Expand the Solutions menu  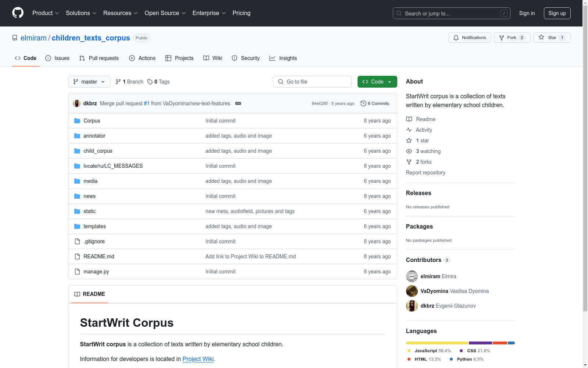point(81,13)
